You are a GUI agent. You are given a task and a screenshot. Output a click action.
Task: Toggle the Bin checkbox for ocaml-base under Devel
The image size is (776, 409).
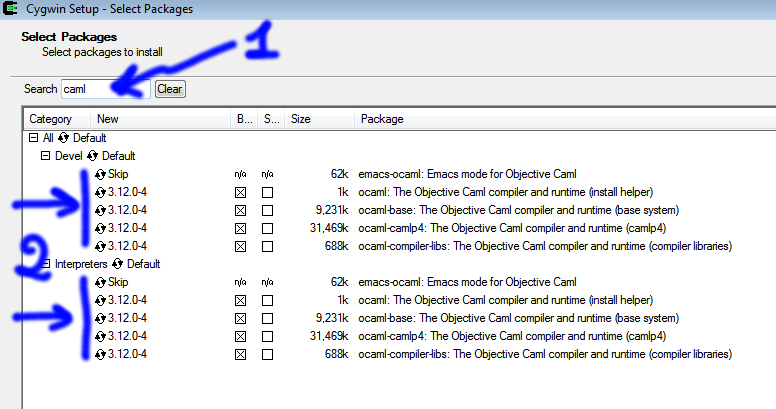tap(241, 210)
